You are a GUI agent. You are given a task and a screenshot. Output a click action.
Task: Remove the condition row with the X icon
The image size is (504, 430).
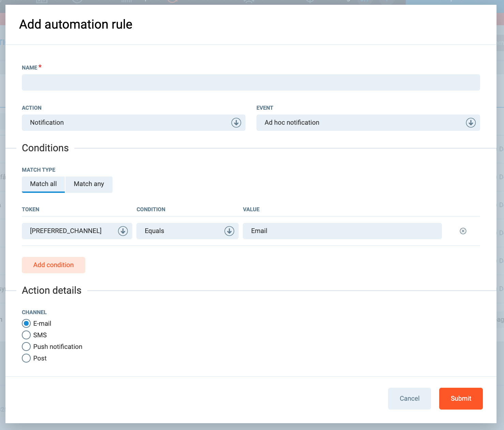tap(463, 231)
